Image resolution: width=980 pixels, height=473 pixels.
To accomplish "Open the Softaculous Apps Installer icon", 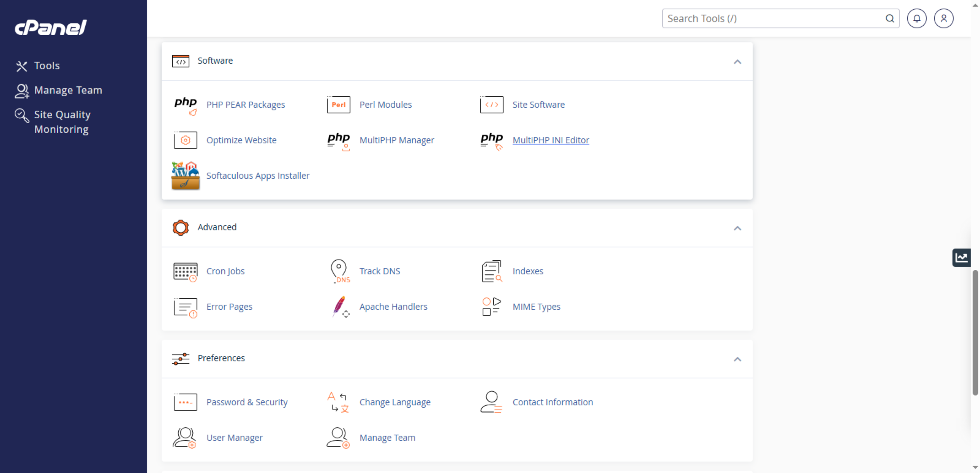I will (x=185, y=175).
